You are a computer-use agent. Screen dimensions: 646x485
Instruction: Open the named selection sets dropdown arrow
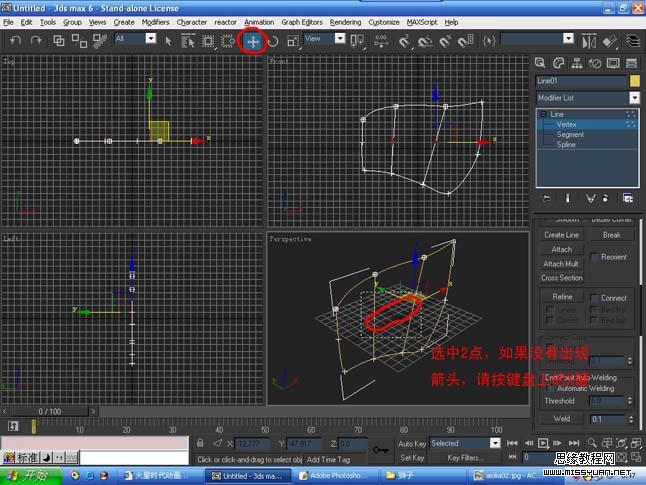click(x=569, y=38)
